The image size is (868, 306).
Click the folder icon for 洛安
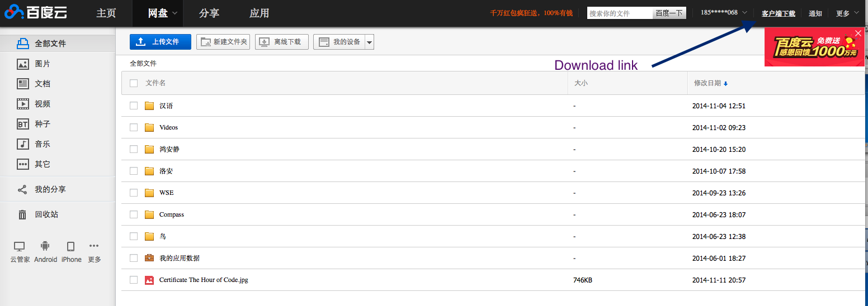149,171
